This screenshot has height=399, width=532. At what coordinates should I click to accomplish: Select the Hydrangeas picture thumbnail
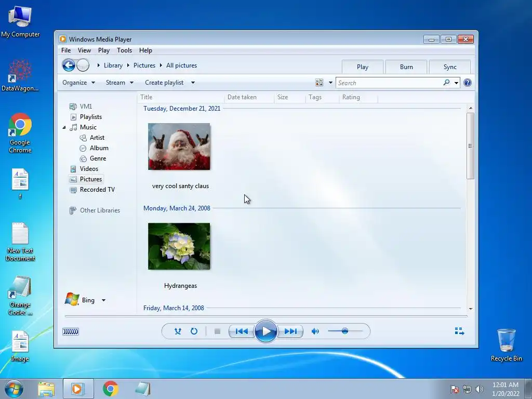pos(179,246)
